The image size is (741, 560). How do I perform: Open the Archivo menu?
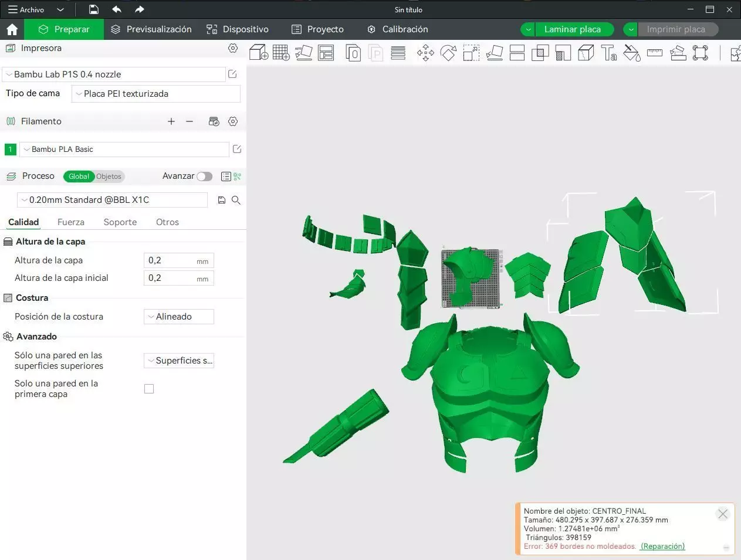pos(26,9)
